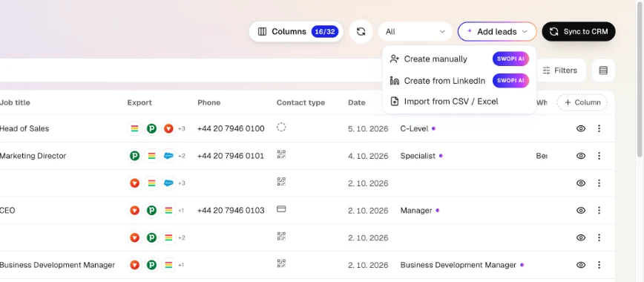Click the Manager tag in the CEO row
Viewport: 644px width, 282px height.
(x=416, y=211)
